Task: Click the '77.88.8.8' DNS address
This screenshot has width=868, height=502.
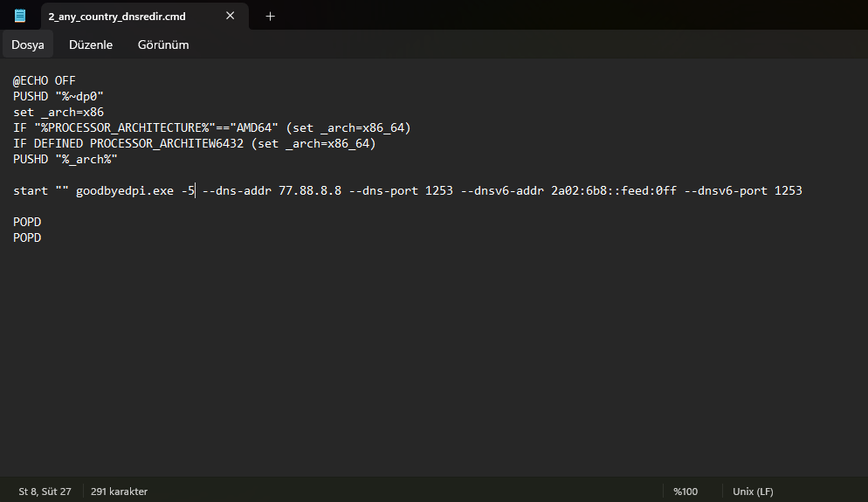Action: [x=310, y=191]
